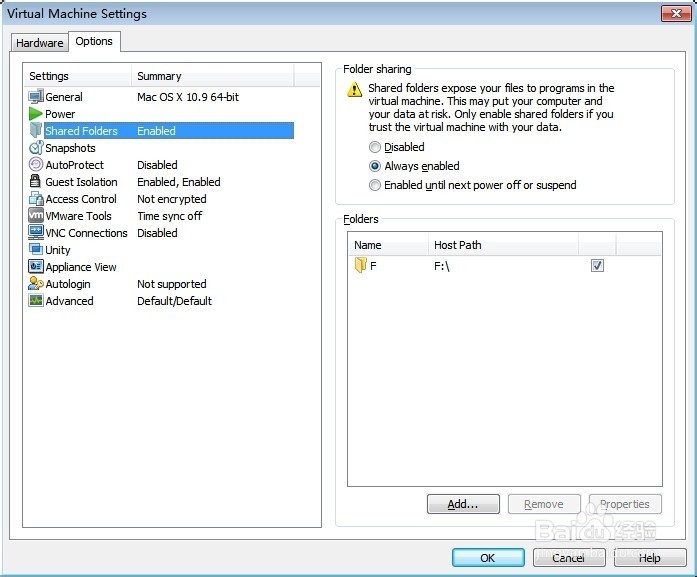The height and width of the screenshot is (577, 697).
Task: Select the AutoProtect setting label
Action: click(74, 165)
